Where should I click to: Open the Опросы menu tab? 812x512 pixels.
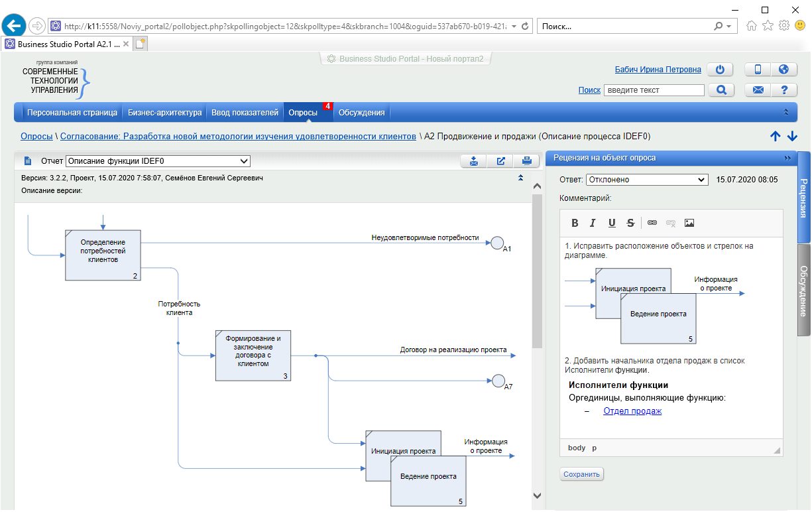(x=303, y=113)
